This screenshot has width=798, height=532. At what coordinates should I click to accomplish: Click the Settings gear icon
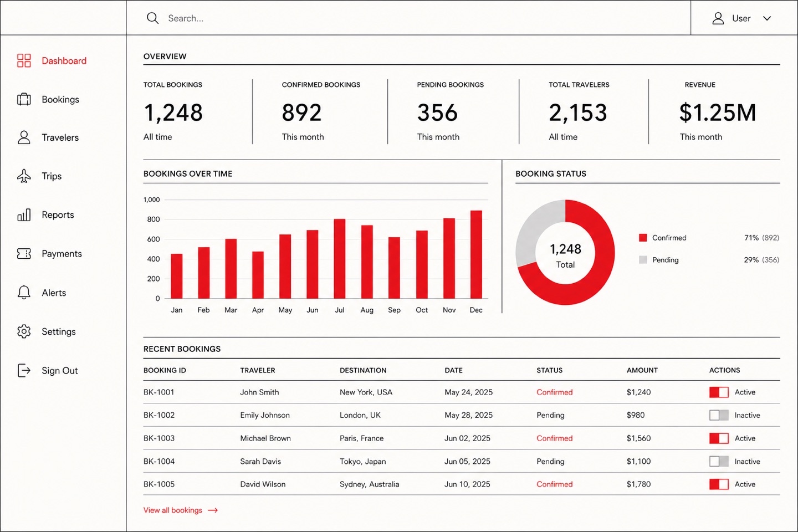tap(24, 331)
